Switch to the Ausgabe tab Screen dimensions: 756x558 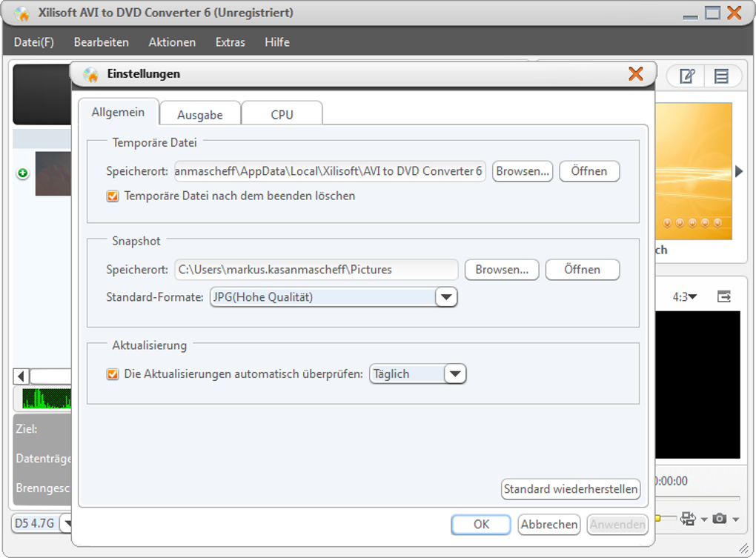tap(199, 113)
